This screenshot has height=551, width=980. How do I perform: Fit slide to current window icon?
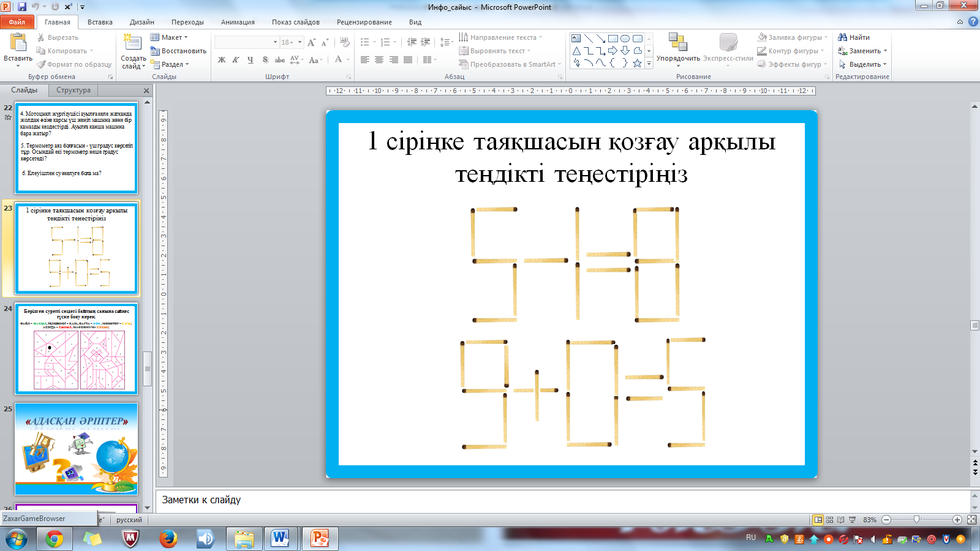tap(971, 520)
